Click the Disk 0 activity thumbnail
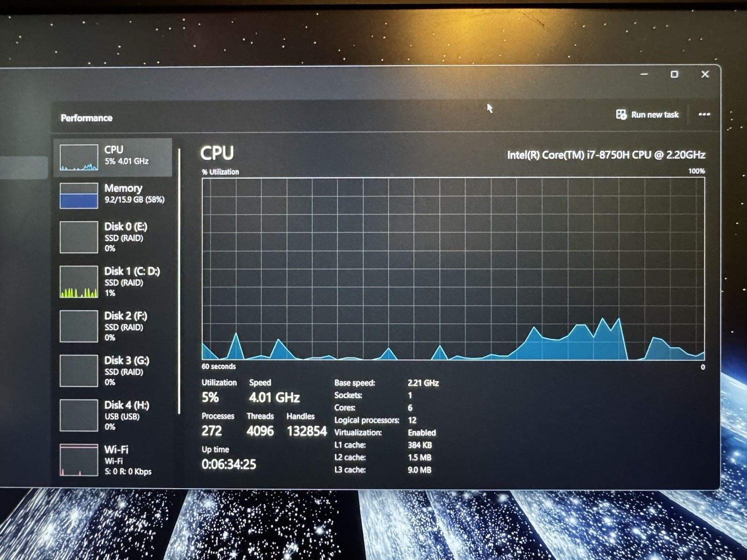This screenshot has height=560, width=747. [79, 237]
